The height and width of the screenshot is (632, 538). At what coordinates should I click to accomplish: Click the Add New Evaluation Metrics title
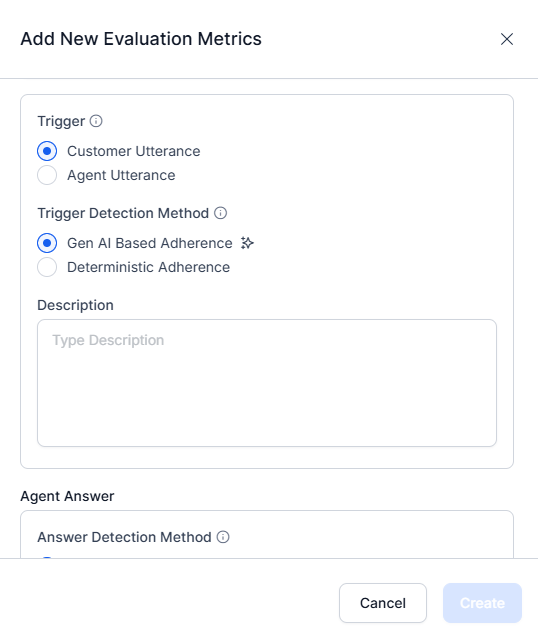tap(141, 39)
